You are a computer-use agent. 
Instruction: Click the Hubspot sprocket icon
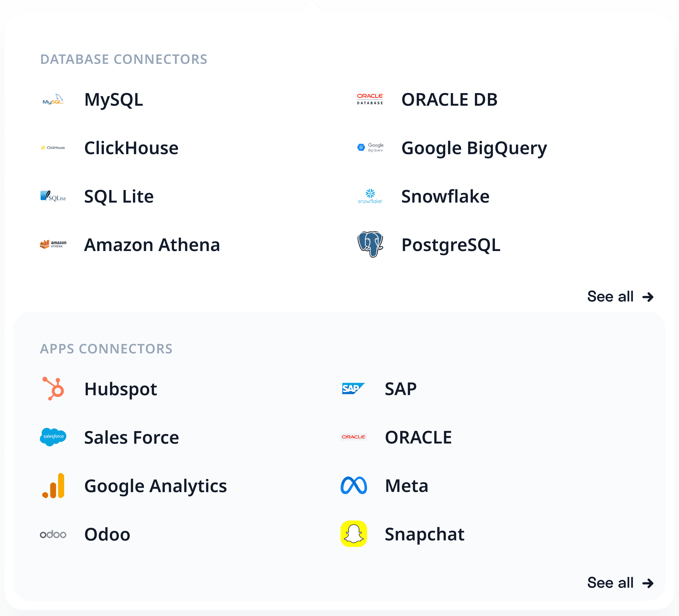coord(53,388)
